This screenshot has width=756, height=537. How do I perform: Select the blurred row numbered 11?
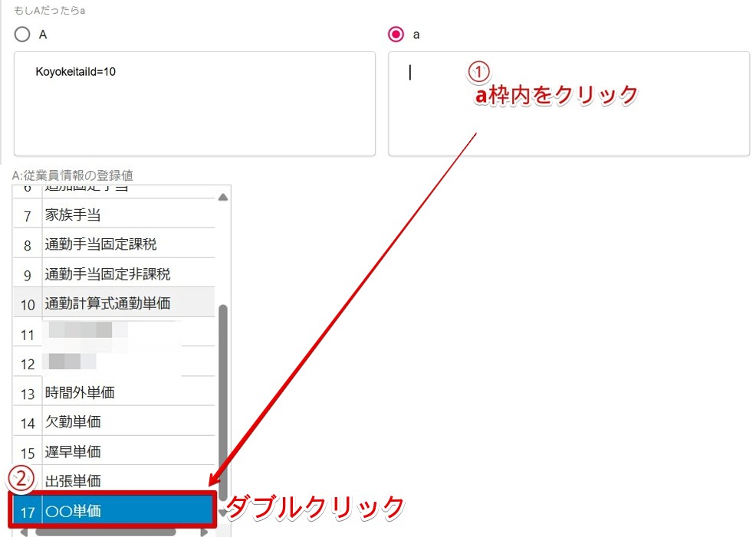pos(113,332)
